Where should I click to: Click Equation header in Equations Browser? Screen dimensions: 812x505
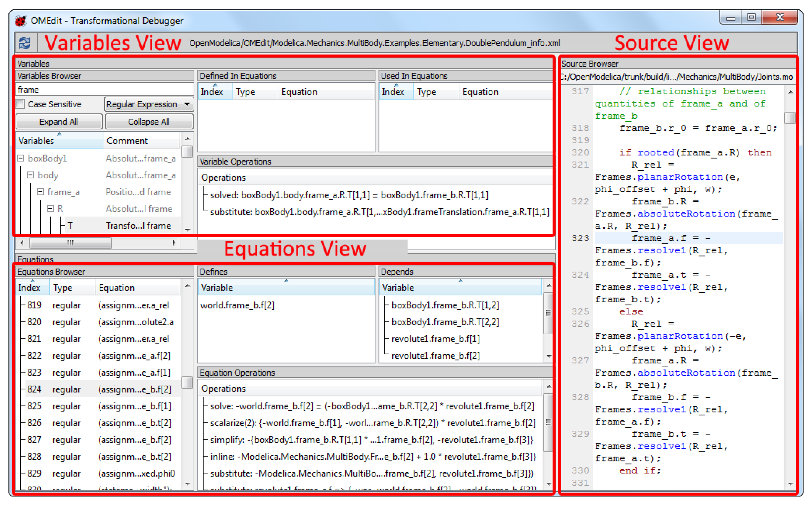coord(138,287)
